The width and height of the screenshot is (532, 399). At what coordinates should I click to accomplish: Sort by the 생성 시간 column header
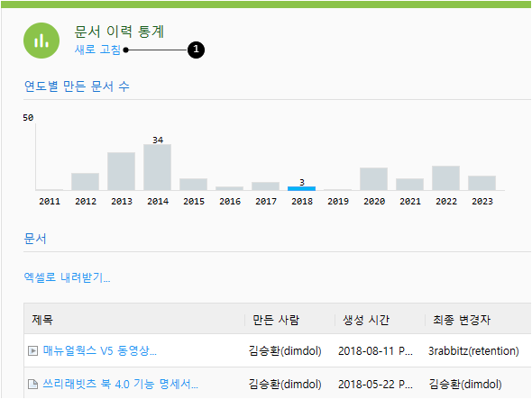366,320
